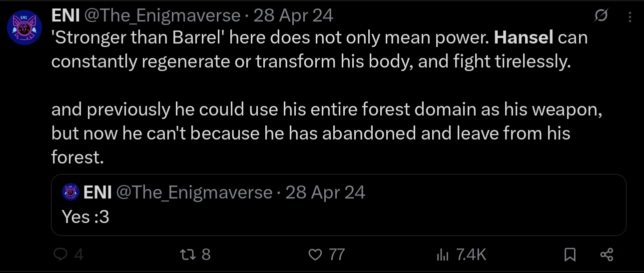Click the reply speech bubble icon
Screen dimensions: 644x273
[60, 255]
